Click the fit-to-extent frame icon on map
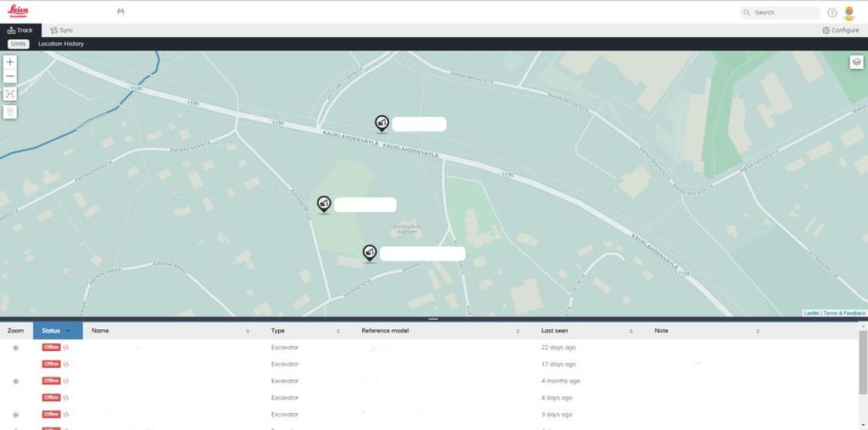 pos(10,94)
